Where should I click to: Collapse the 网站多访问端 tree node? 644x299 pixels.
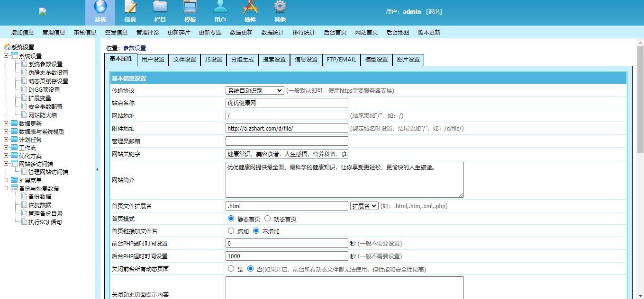[x=6, y=164]
